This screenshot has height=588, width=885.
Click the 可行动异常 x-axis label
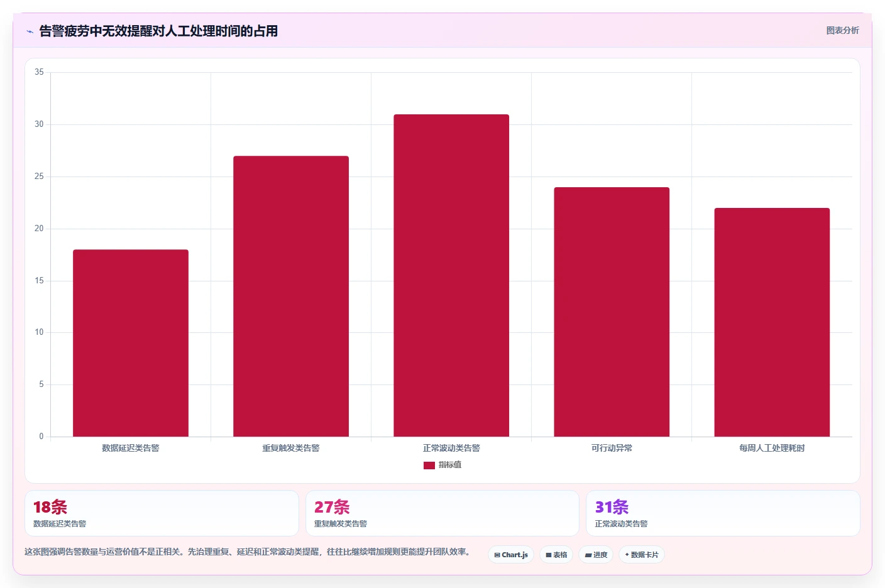(612, 448)
